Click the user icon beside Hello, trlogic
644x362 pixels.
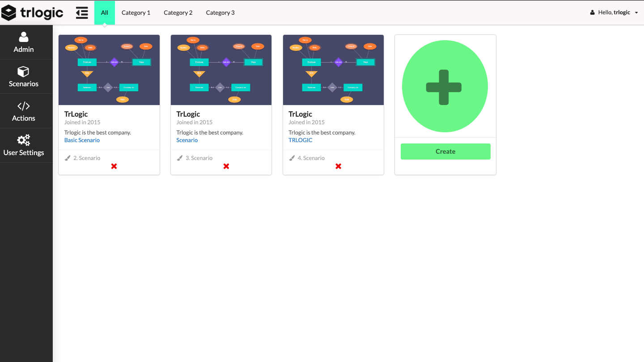[593, 13]
